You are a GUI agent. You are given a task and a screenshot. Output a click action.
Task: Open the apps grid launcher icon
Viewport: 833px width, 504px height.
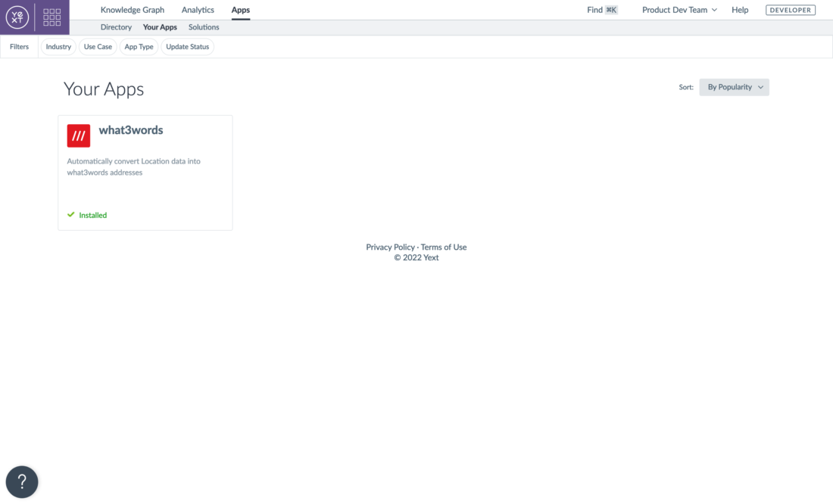(51, 17)
